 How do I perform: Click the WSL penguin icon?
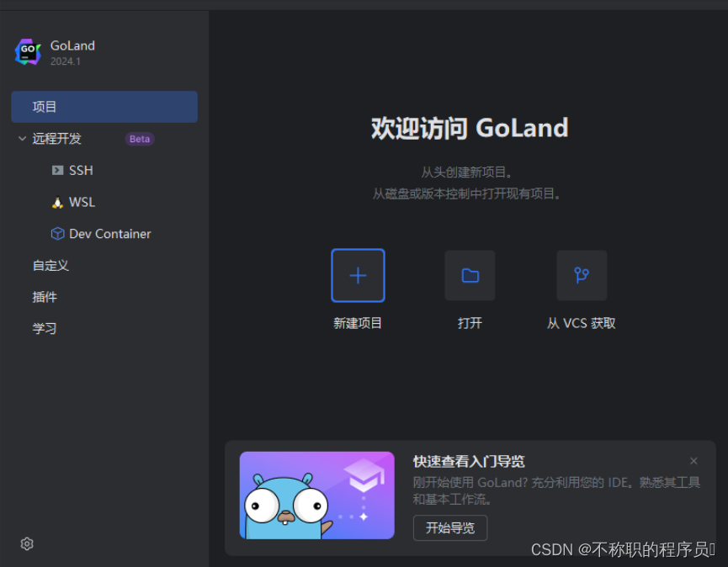57,202
